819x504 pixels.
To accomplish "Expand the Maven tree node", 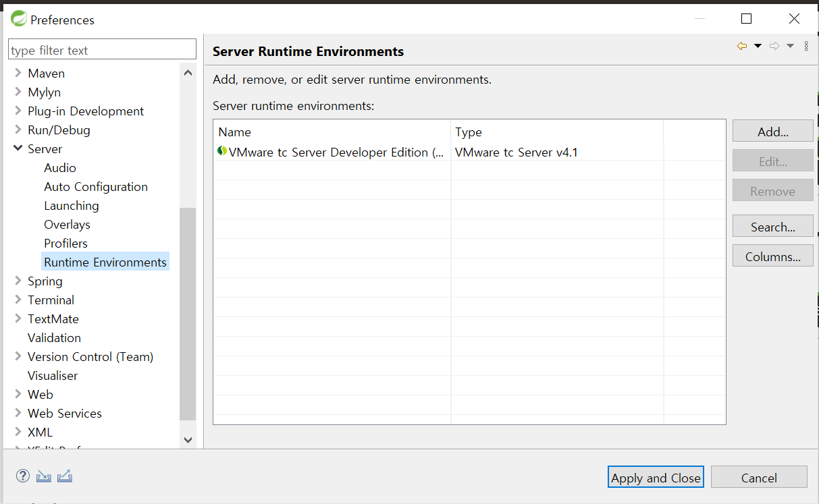I will [18, 73].
